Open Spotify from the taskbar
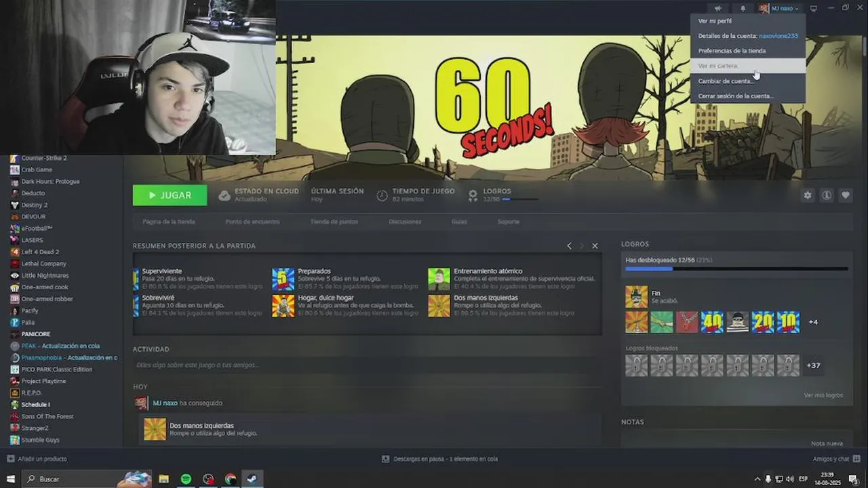The height and width of the screenshot is (488, 868). [x=186, y=479]
